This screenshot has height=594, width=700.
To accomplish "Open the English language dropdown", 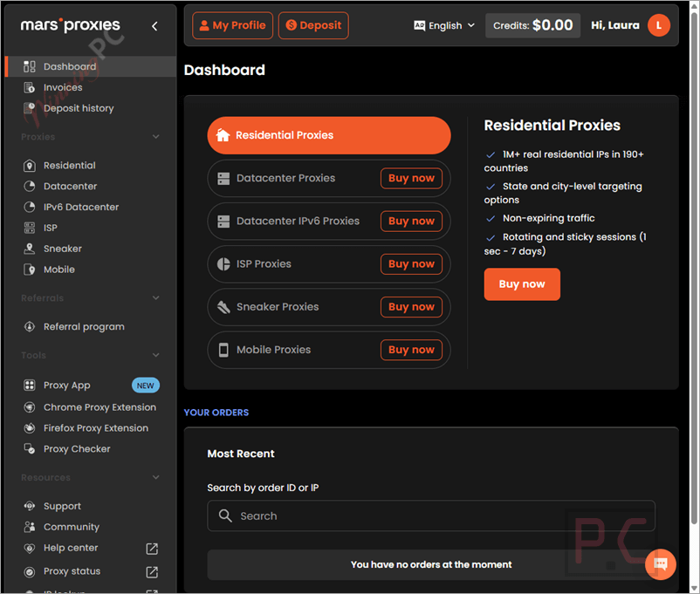I will 444,25.
